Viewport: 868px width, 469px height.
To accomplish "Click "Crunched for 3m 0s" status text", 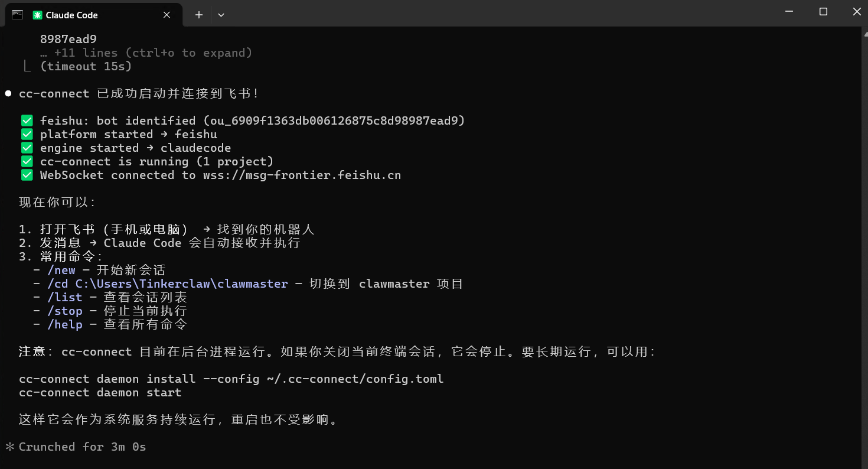I will pyautogui.click(x=82, y=447).
